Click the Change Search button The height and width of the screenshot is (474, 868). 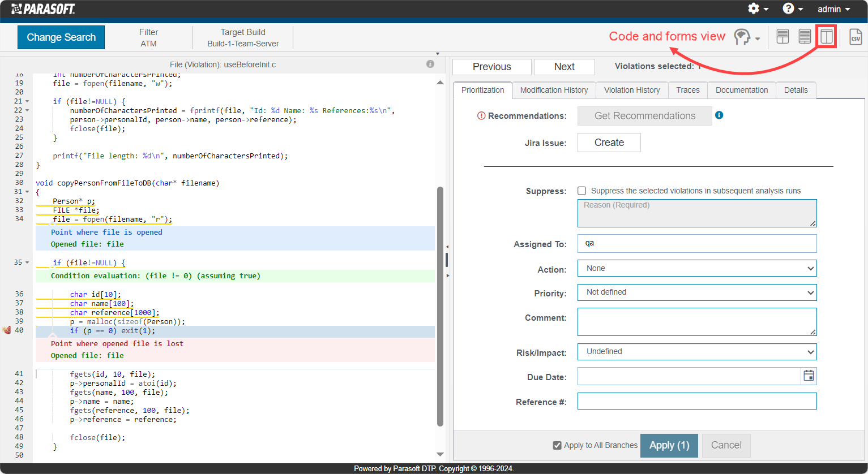[61, 37]
